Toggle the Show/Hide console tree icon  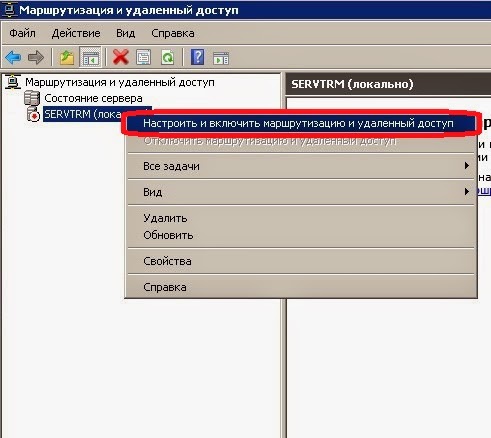(90, 58)
